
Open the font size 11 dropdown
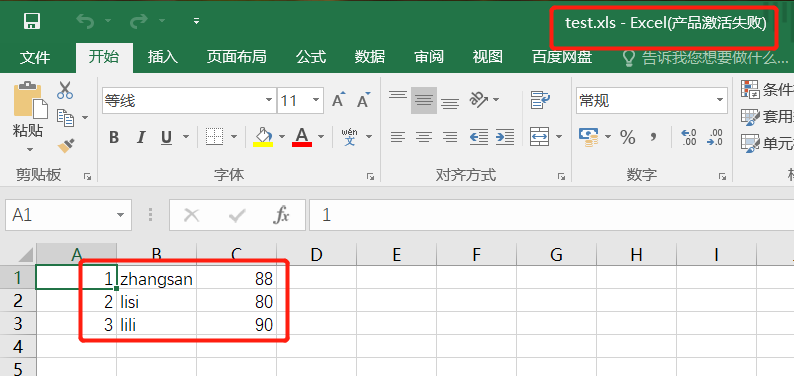pyautogui.click(x=316, y=100)
